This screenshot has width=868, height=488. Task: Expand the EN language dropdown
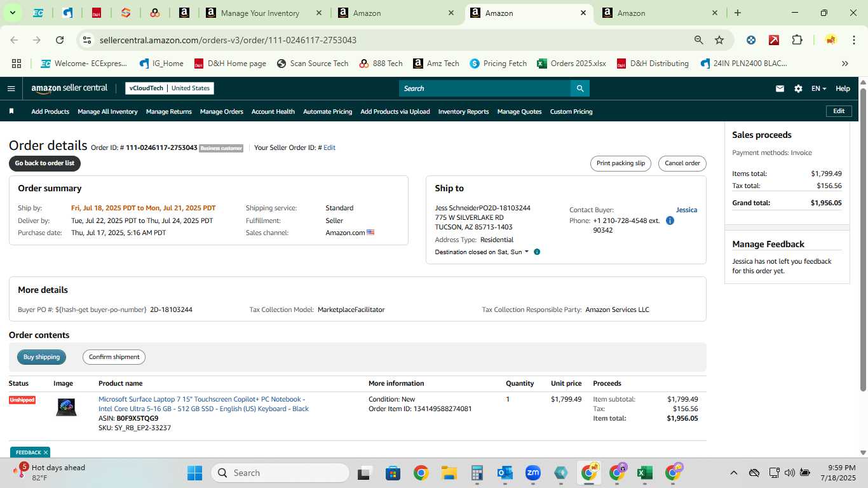818,88
